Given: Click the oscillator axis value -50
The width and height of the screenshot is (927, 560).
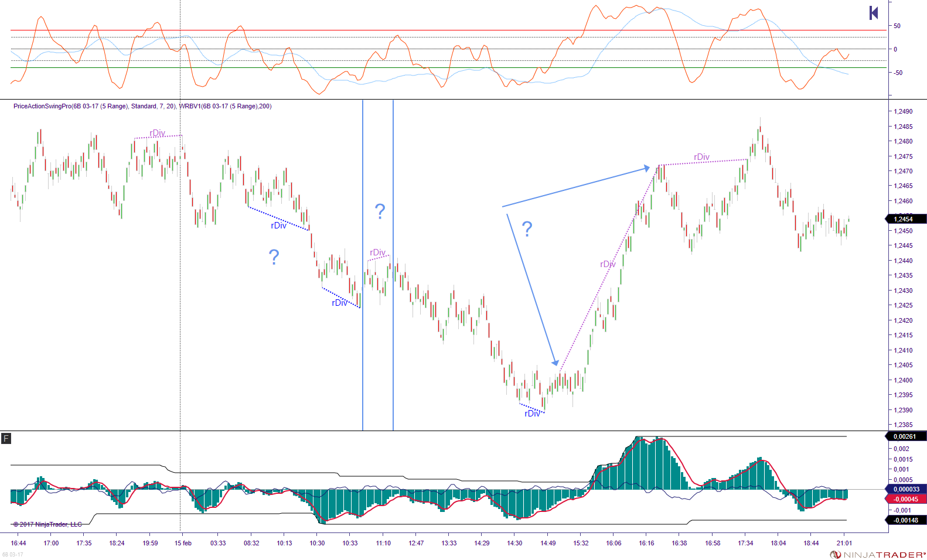Looking at the screenshot, I should [x=898, y=73].
